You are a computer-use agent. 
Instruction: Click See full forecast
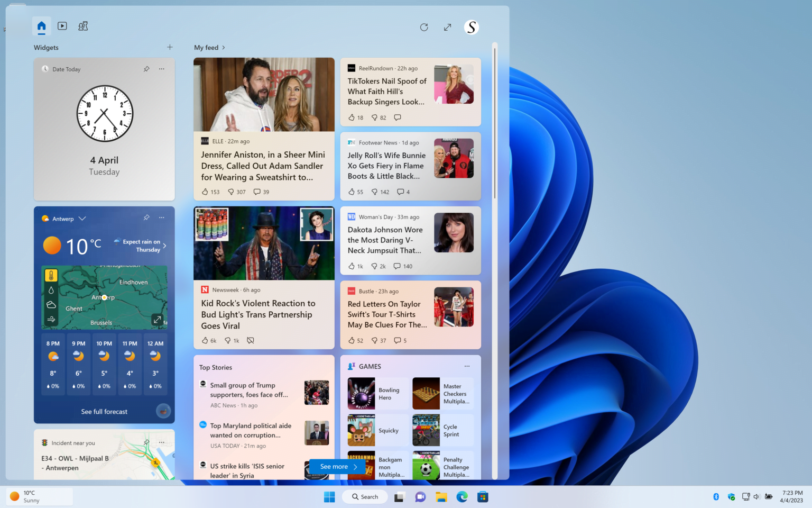coord(104,411)
